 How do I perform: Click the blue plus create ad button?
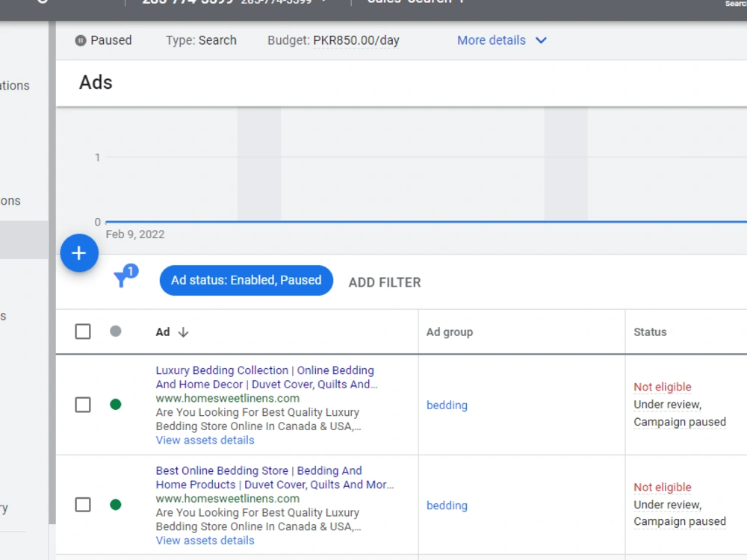tap(79, 253)
